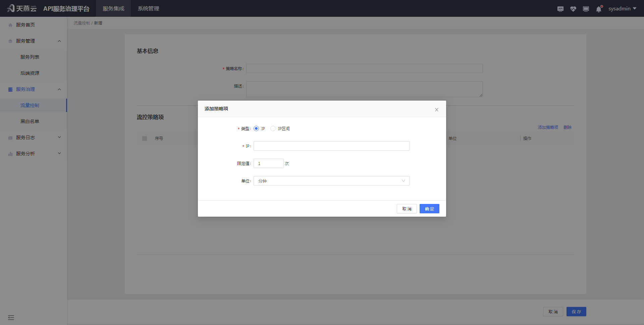The image size is (644, 325).
Task: Expand the sysadmin user menu
Action: pyautogui.click(x=622, y=9)
